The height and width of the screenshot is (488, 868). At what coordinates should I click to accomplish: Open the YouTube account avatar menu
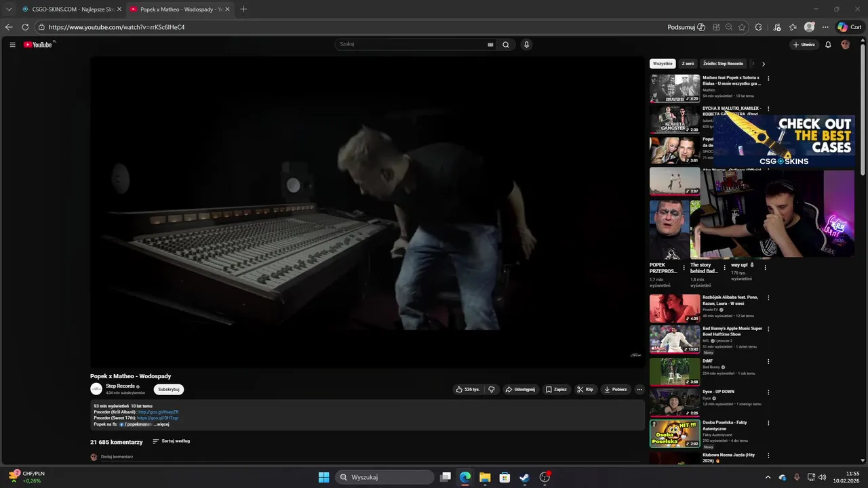point(845,45)
